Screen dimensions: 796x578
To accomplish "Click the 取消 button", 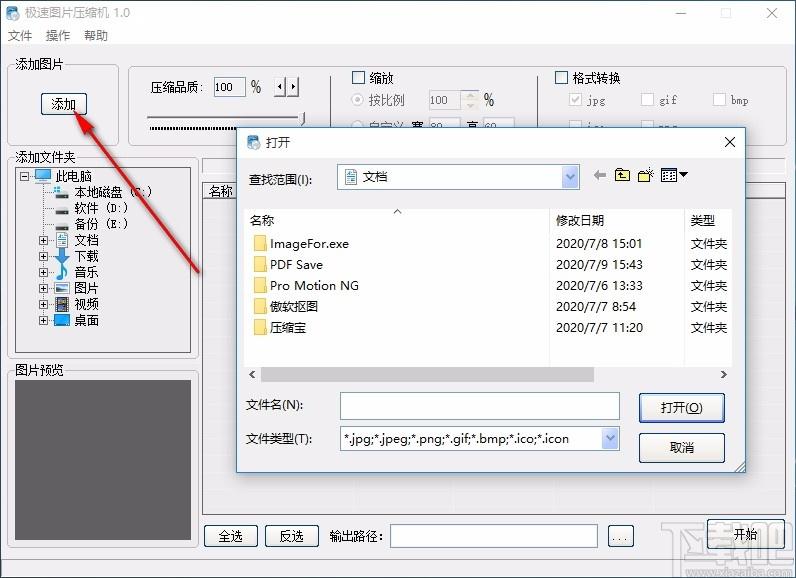I will click(x=681, y=447).
